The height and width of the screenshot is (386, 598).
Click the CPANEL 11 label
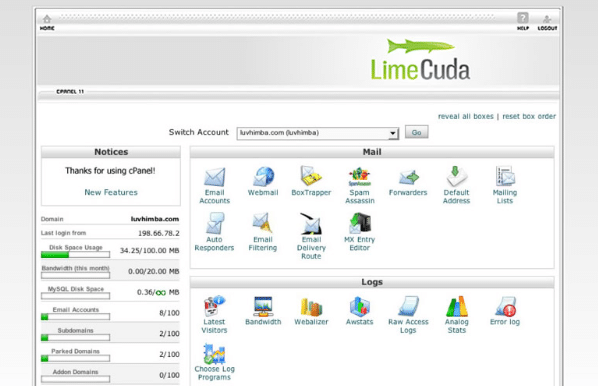(70, 92)
